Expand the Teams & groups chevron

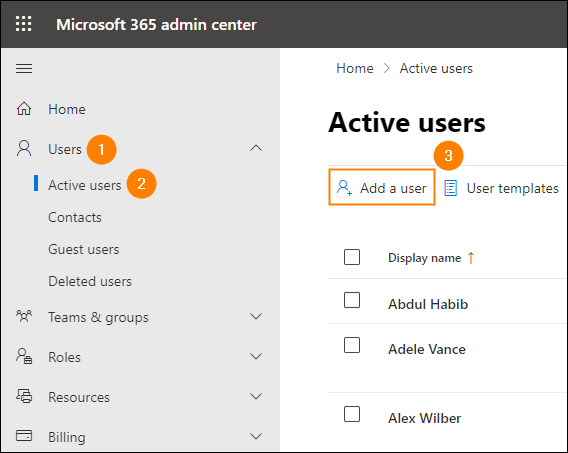point(256,316)
